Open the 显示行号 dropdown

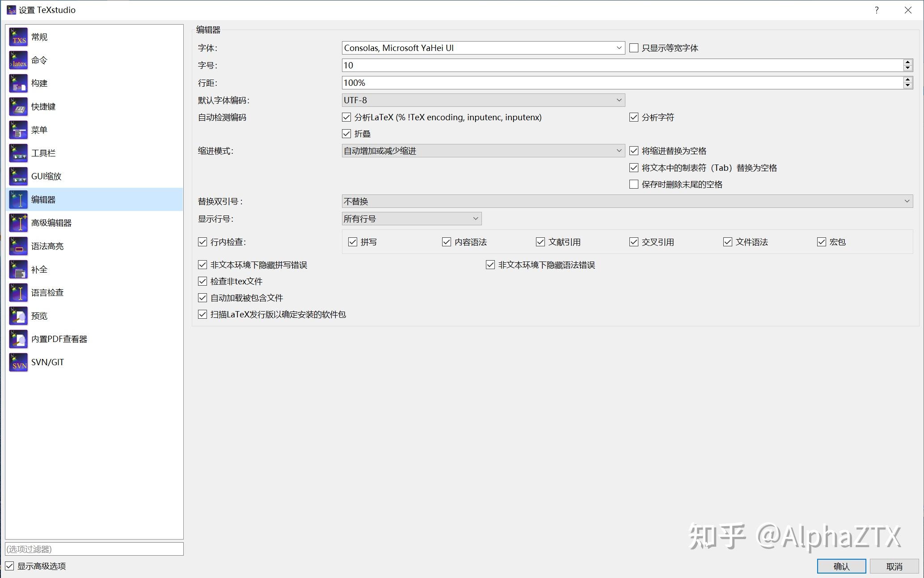click(475, 219)
